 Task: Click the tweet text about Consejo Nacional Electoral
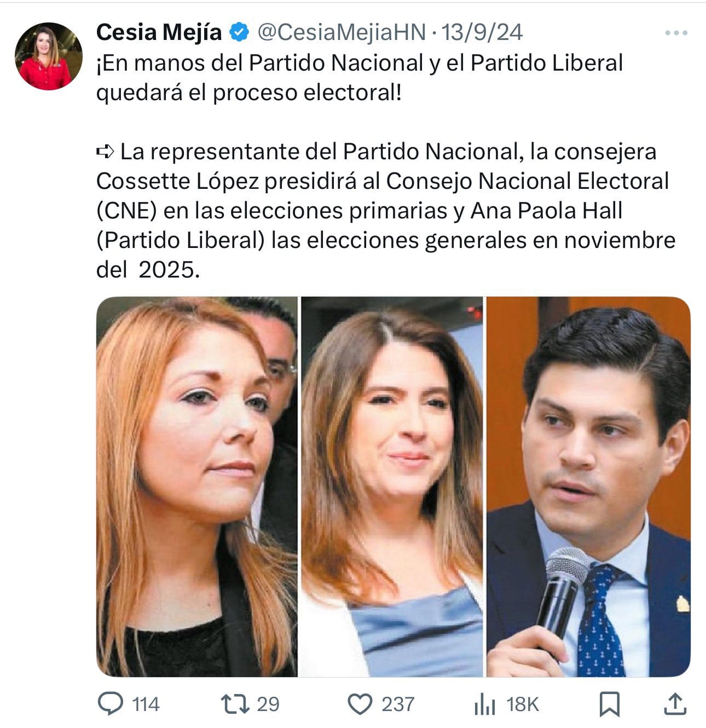tap(386, 210)
